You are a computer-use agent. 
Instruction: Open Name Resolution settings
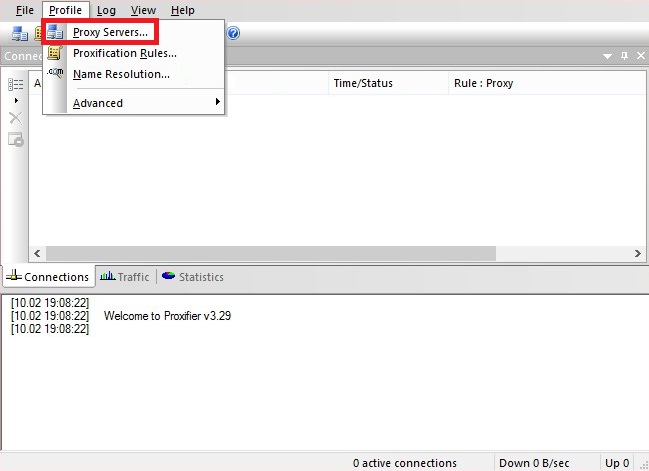pos(121,74)
